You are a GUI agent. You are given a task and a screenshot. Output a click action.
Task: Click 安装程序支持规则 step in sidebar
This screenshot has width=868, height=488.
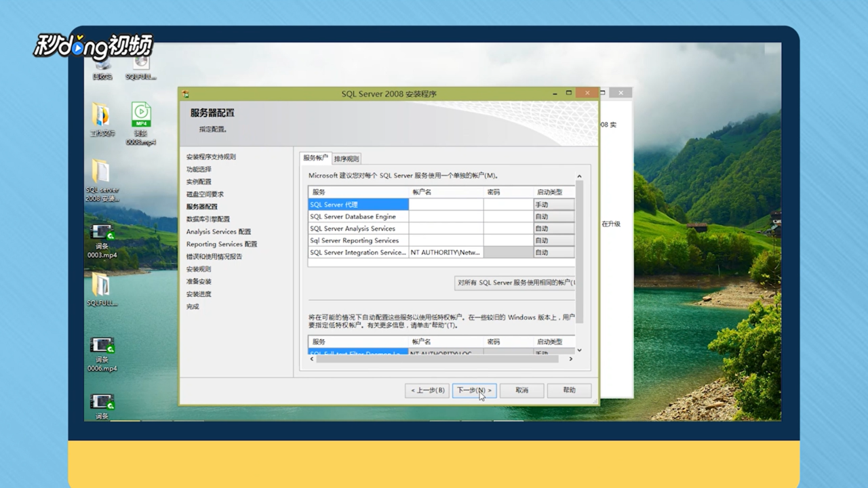point(211,157)
